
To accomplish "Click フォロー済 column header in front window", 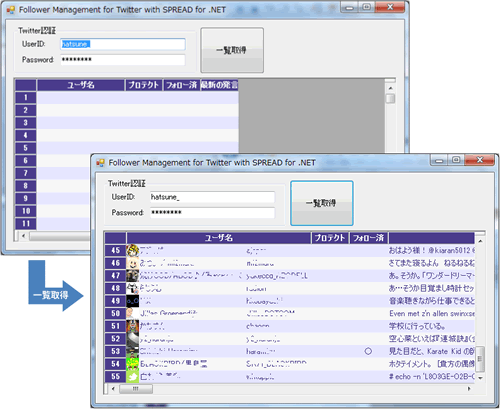I will (x=369, y=238).
